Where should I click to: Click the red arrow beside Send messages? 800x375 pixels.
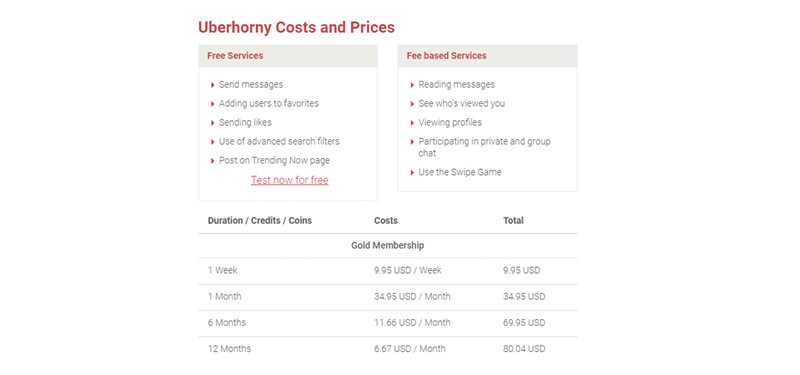coord(213,85)
